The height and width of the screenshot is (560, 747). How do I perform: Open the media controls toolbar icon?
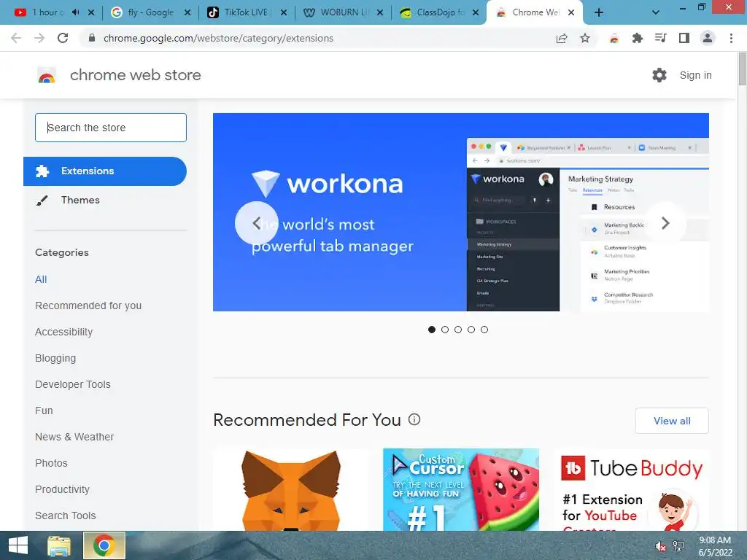point(661,38)
